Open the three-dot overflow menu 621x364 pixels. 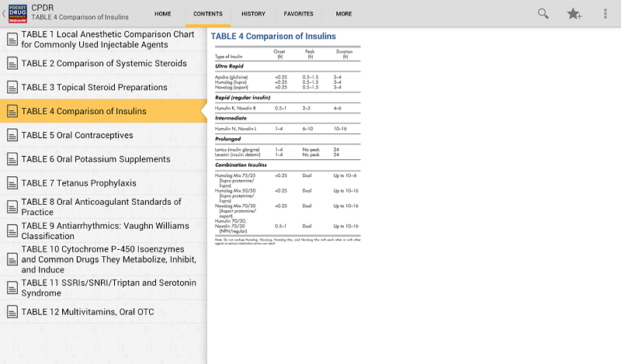pyautogui.click(x=605, y=14)
